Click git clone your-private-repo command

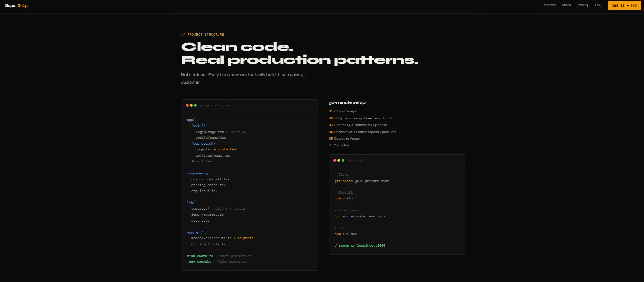pos(362,181)
